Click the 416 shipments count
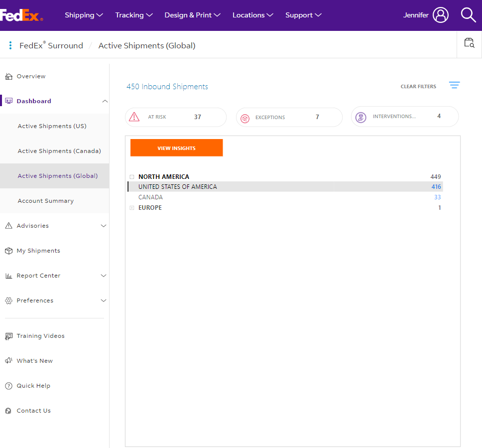 point(436,187)
